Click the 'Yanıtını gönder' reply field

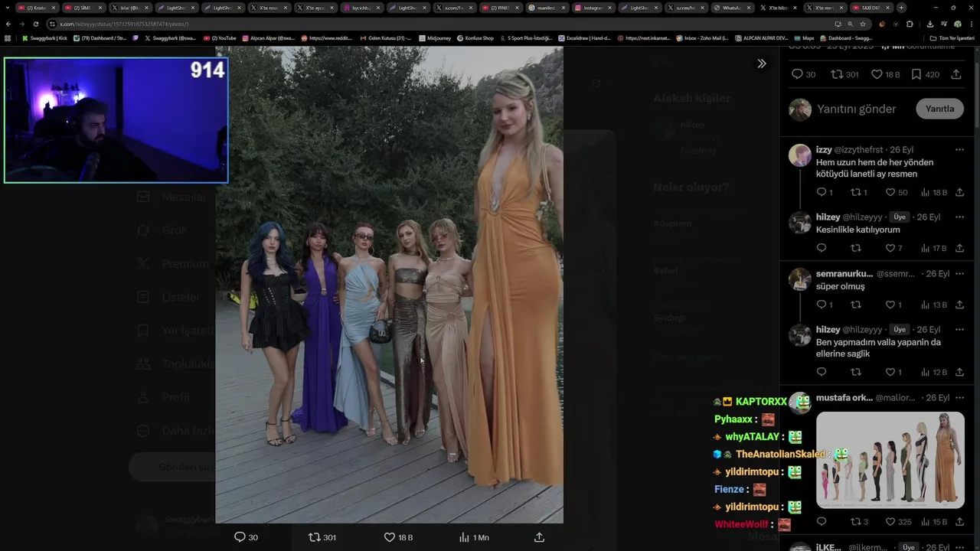856,109
